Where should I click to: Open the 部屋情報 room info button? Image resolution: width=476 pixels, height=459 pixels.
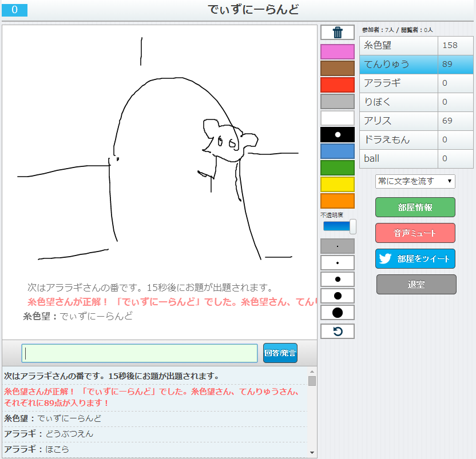415,207
